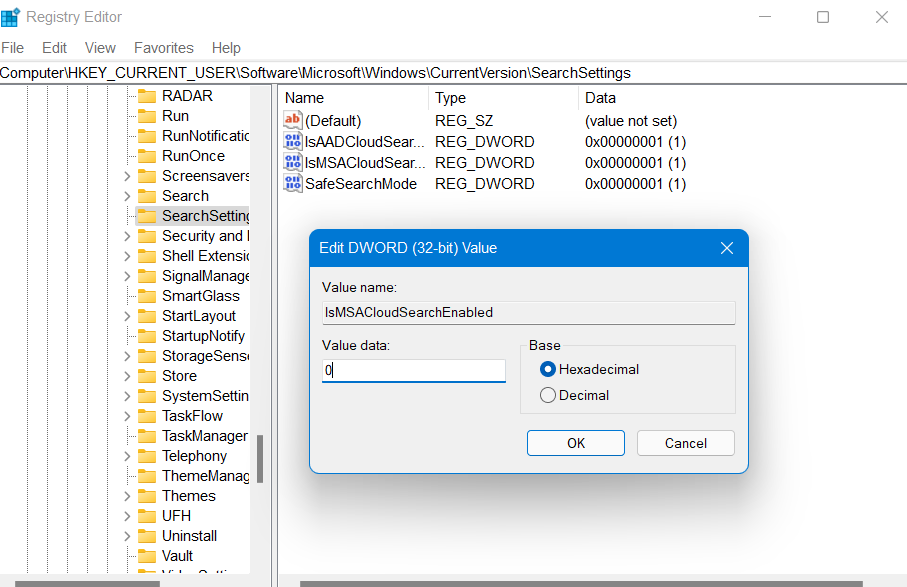
Task: Click the tree pane vertical scrollbar thumb
Action: 261,458
